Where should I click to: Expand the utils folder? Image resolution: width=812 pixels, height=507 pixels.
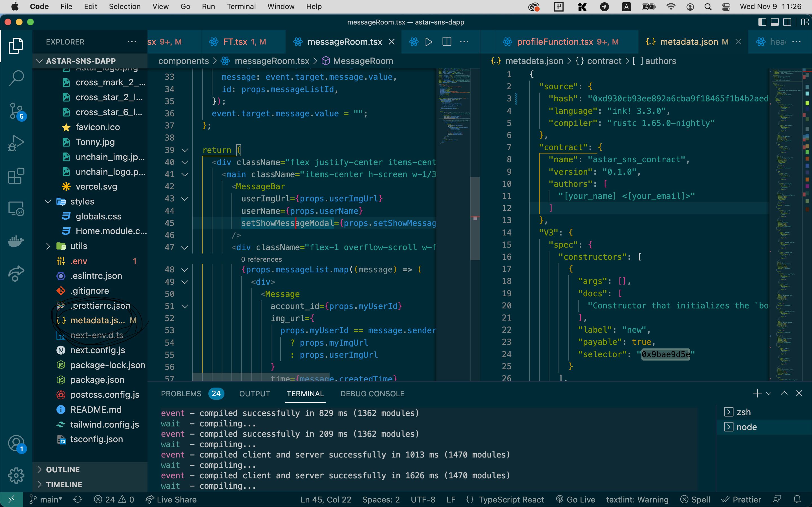(x=78, y=246)
